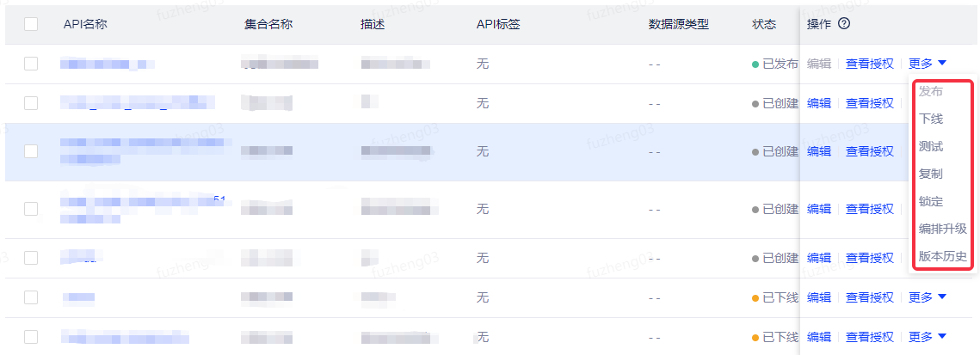The height and width of the screenshot is (355, 980).
Task: Expand 更多 dropdown in the 已发布 row
Action: [x=928, y=64]
